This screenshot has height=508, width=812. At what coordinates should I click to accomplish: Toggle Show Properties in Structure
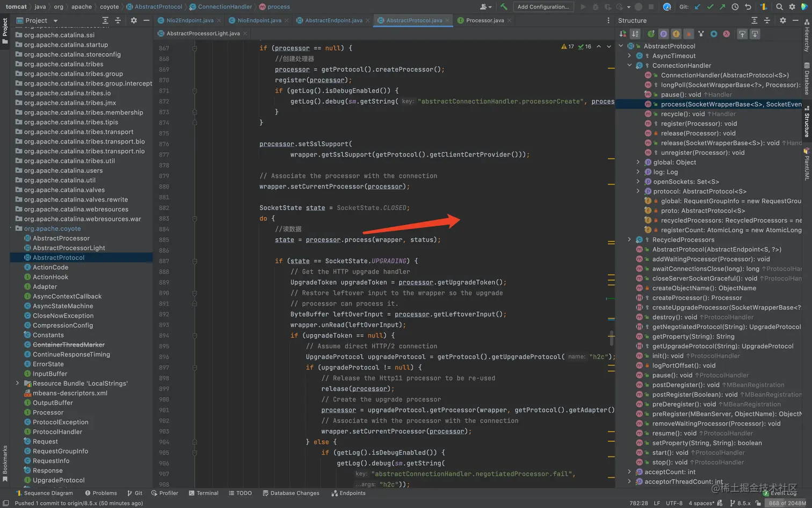664,34
